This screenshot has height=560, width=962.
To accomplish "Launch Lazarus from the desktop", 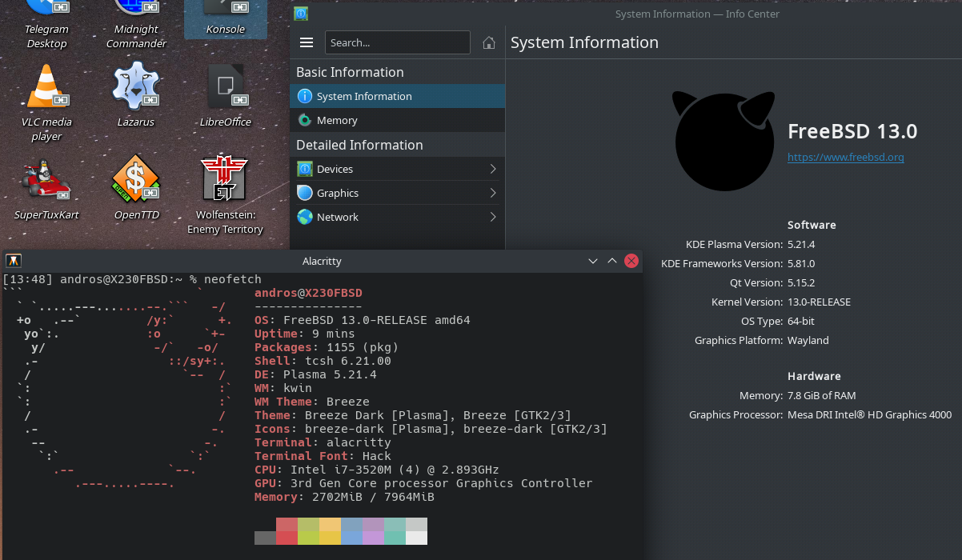I will pyautogui.click(x=135, y=86).
